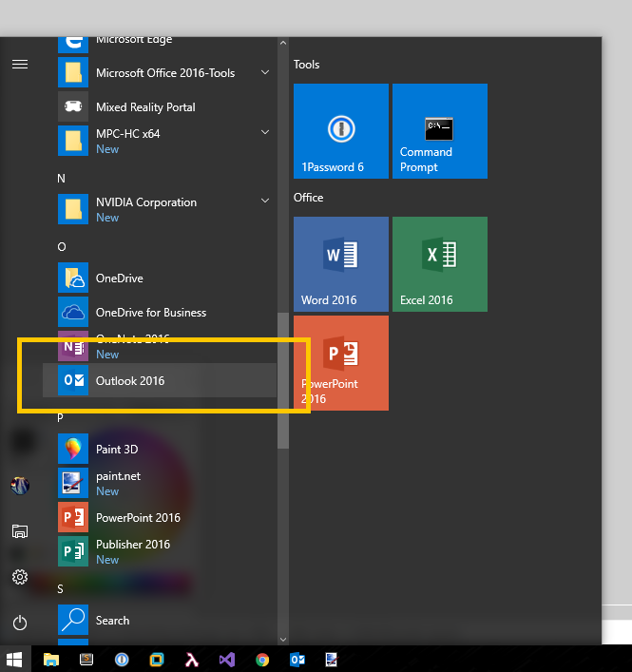This screenshot has width=632, height=672.
Task: Click the app list scroll up arrow
Action: [x=283, y=43]
